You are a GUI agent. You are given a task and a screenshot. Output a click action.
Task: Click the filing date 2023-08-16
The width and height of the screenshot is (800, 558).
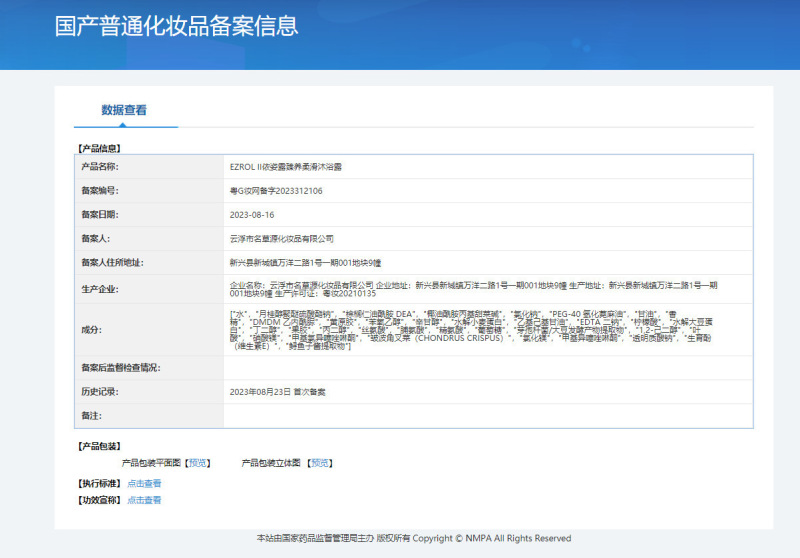[x=252, y=215]
